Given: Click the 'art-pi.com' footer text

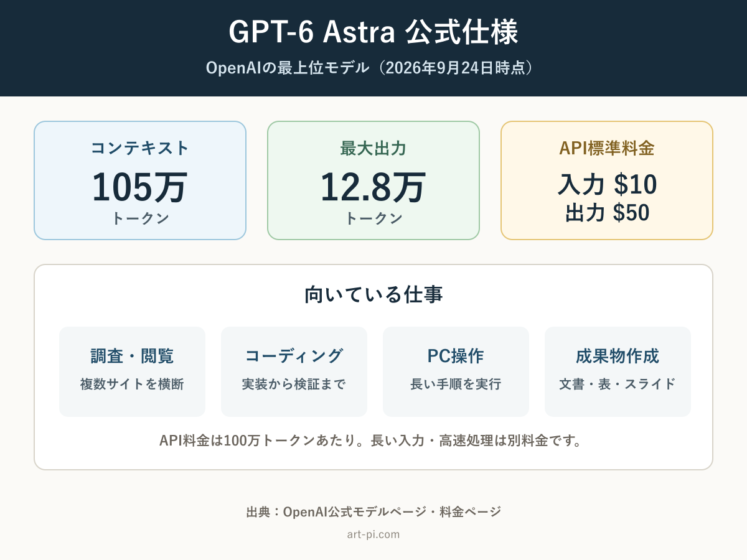Looking at the screenshot, I should pyautogui.click(x=374, y=534).
